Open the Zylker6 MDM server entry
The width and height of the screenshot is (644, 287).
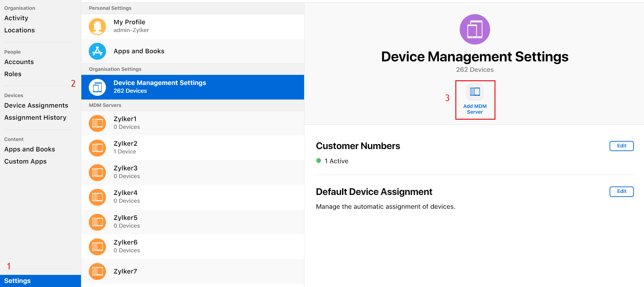click(x=192, y=247)
